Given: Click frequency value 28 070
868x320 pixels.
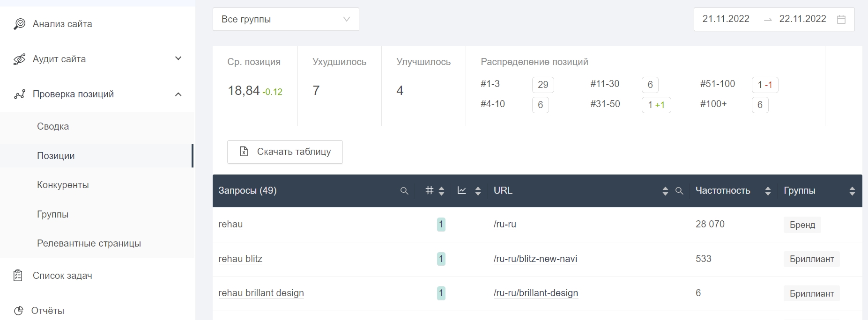Looking at the screenshot, I should point(710,224).
